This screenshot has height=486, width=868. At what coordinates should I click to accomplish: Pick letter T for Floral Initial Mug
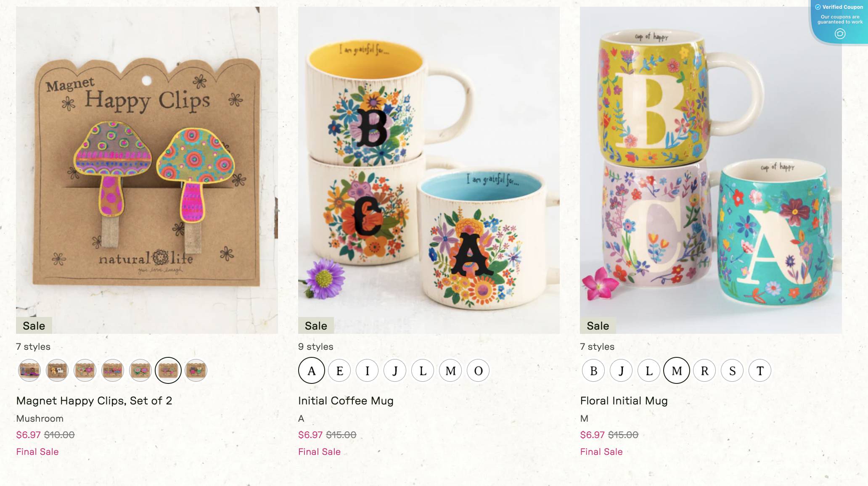[760, 370]
